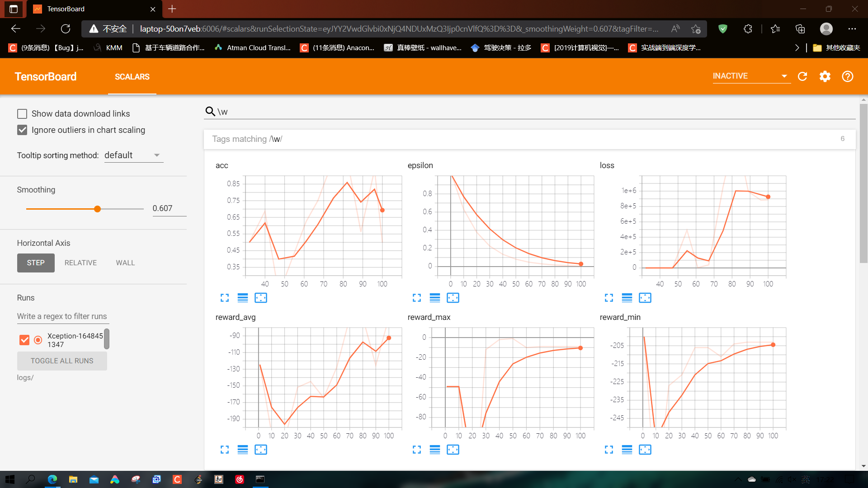Click the Smoothing slider handle
This screenshot has width=868, height=488.
click(97, 209)
